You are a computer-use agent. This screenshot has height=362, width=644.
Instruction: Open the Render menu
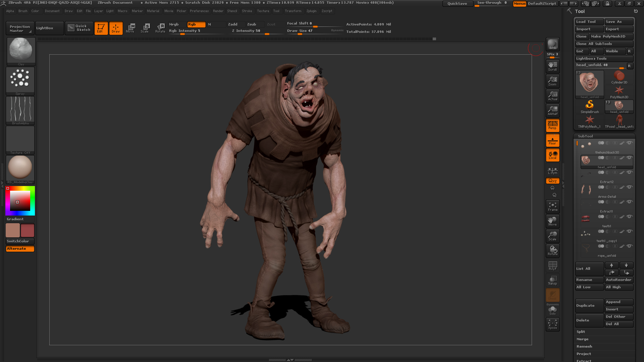(218, 11)
